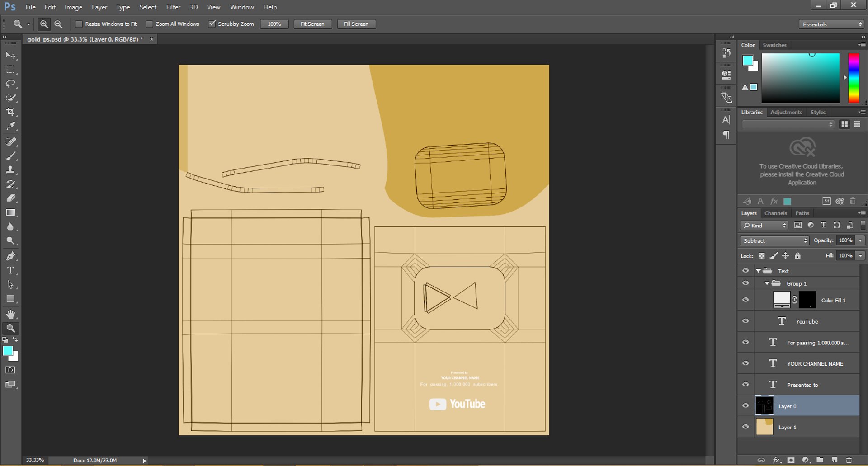Select the Clone Stamp tool
Image resolution: width=868 pixels, height=466 pixels.
pos(10,170)
